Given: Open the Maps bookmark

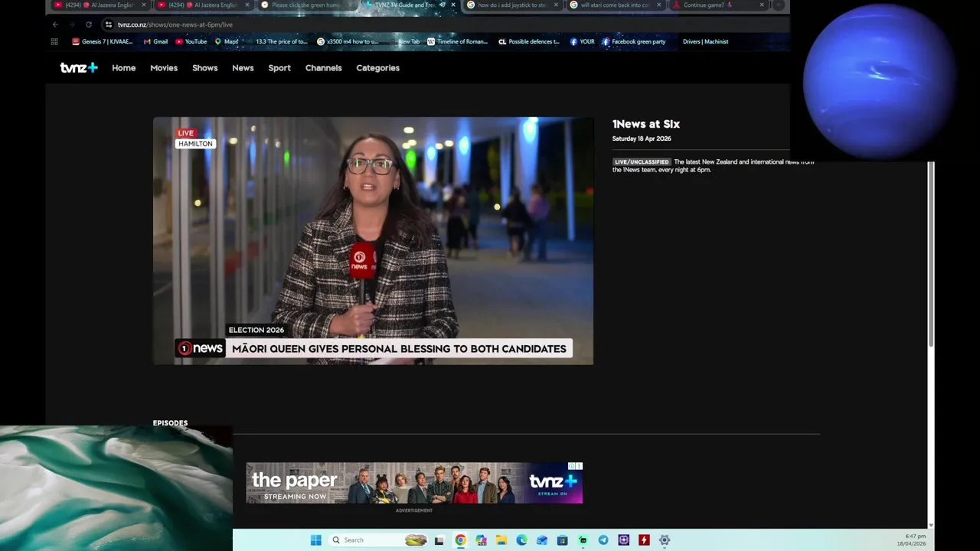Looking at the screenshot, I should (x=227, y=42).
